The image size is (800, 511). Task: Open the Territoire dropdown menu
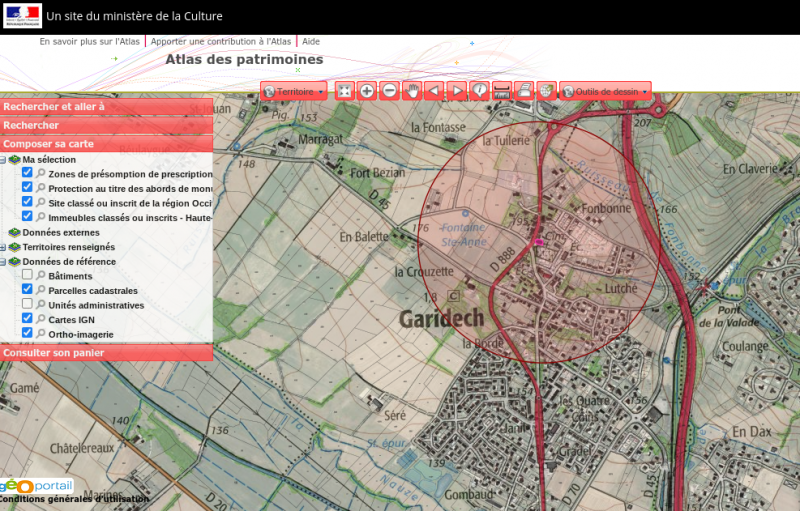click(x=294, y=91)
